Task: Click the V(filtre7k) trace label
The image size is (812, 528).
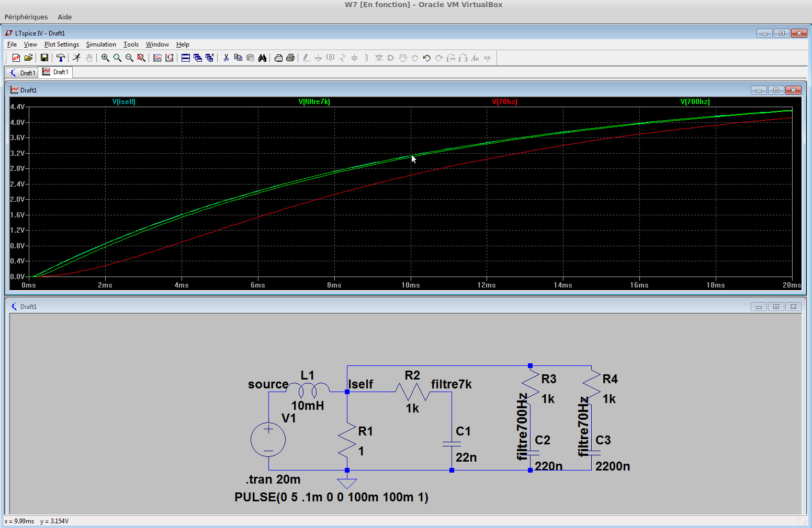Action: (x=314, y=102)
